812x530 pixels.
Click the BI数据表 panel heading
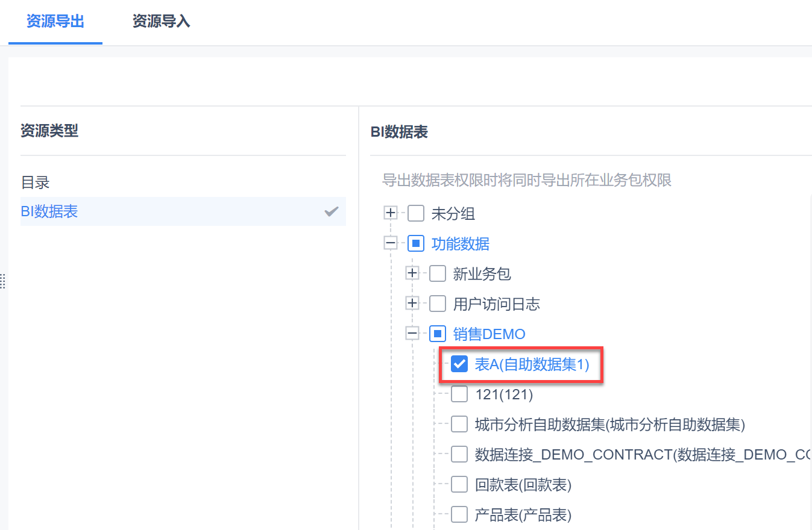click(x=399, y=132)
